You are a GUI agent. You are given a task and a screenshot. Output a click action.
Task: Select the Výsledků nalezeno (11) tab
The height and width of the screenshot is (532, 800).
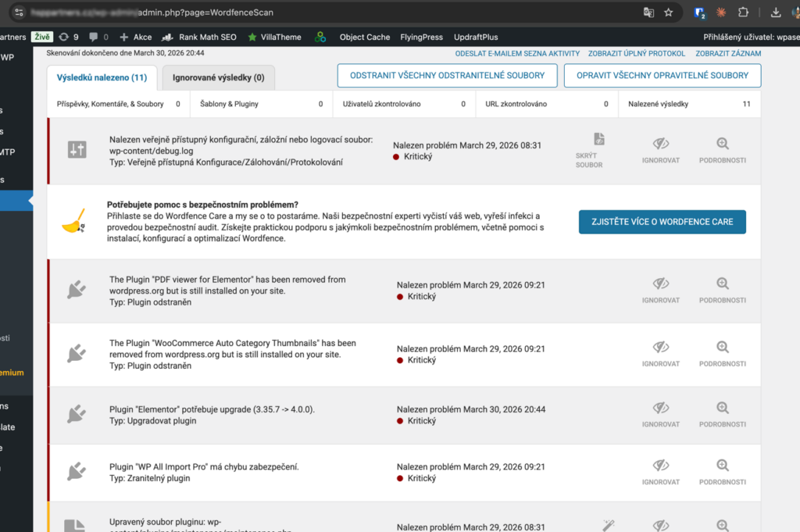pyautogui.click(x=102, y=77)
